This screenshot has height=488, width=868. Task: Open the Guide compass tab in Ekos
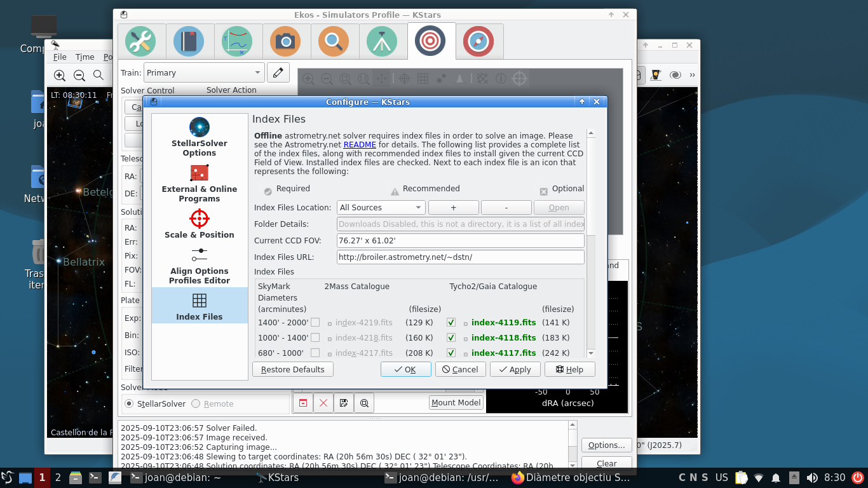coord(478,41)
